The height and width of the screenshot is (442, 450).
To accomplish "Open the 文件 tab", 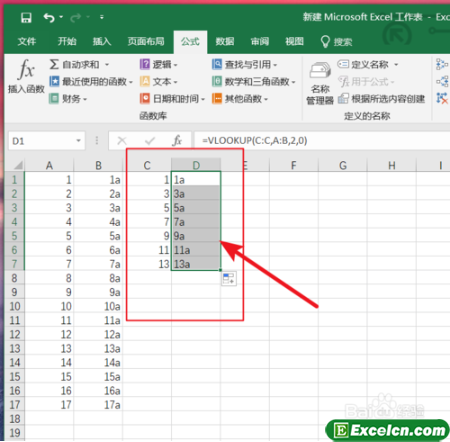I will tap(27, 42).
